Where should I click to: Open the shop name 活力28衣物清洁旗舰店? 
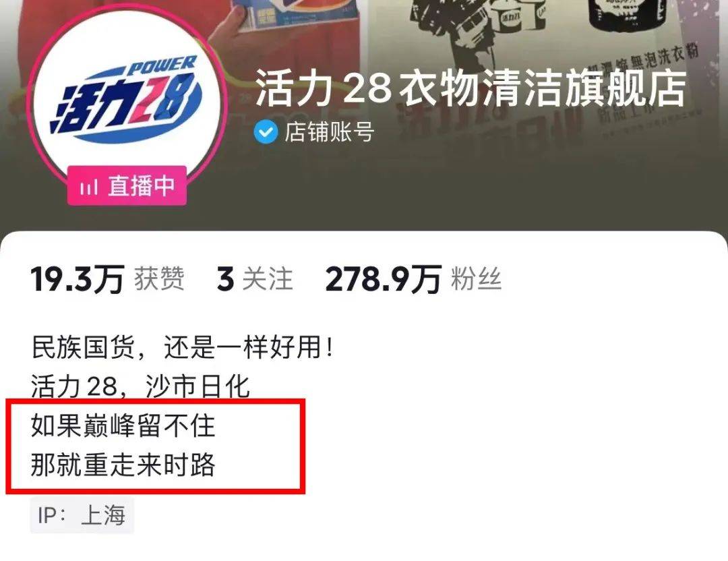tap(471, 88)
